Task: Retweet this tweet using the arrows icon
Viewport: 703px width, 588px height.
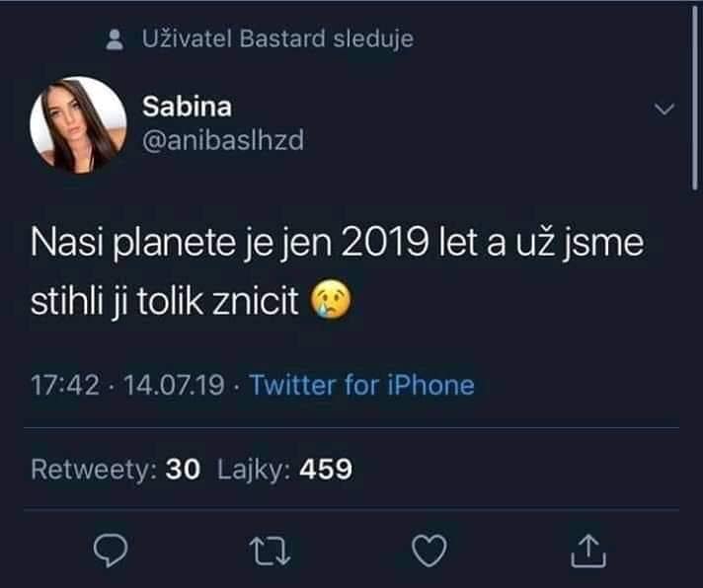Action: tap(270, 551)
